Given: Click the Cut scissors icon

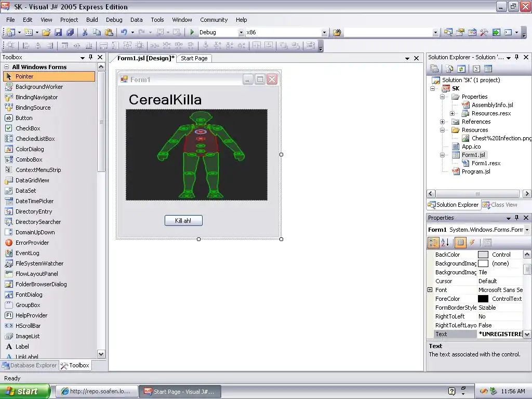Looking at the screenshot, I should (x=85, y=32).
